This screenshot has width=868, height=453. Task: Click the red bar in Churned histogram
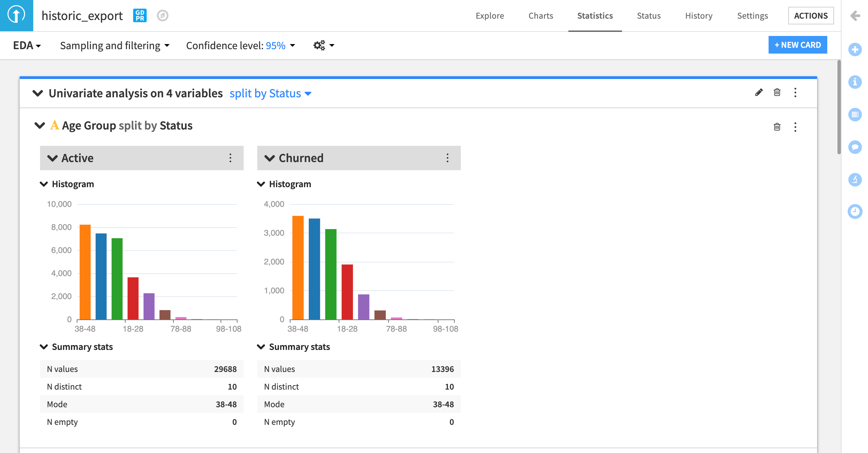347,292
